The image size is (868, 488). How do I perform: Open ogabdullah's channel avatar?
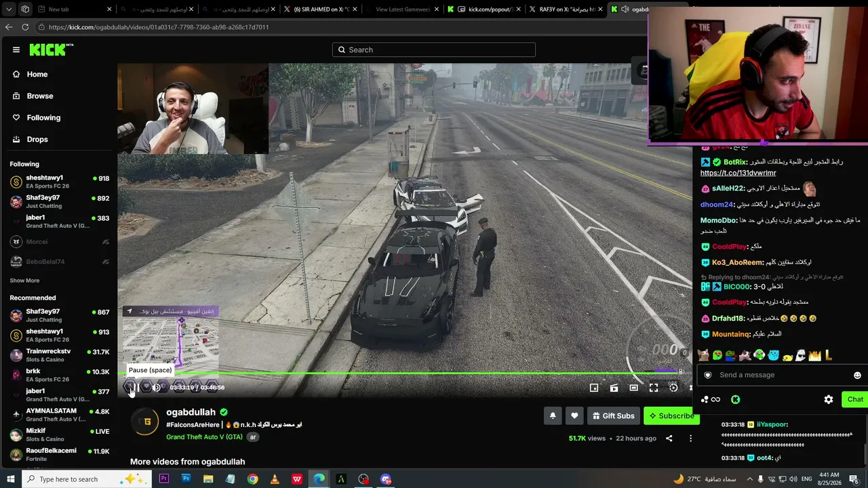coord(145,422)
